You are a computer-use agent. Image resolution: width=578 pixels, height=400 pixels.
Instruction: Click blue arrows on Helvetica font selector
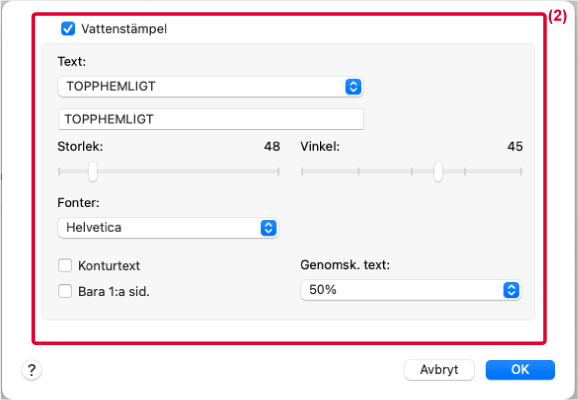(x=268, y=228)
